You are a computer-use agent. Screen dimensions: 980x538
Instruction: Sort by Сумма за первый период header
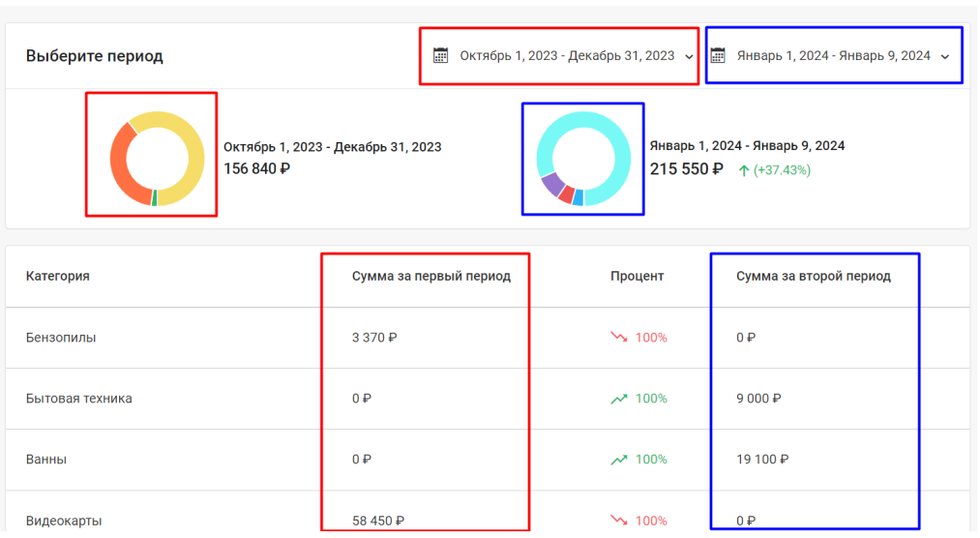[x=431, y=276]
